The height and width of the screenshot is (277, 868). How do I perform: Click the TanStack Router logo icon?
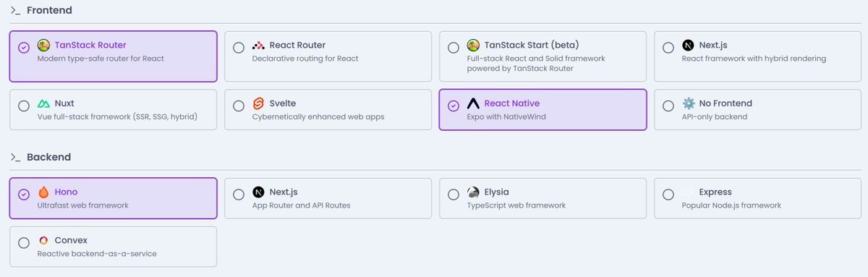[43, 46]
